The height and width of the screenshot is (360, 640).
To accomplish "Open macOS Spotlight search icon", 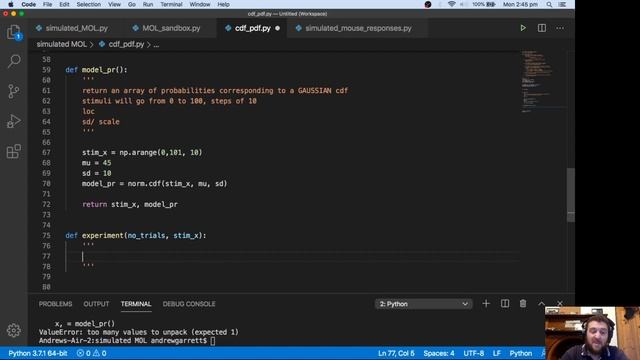I will coord(549,4).
